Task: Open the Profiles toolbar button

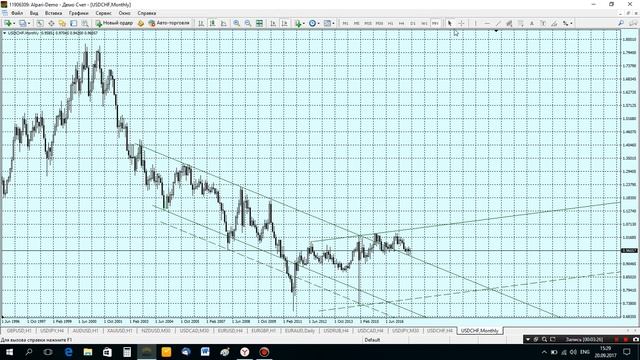Action: (x=22, y=23)
